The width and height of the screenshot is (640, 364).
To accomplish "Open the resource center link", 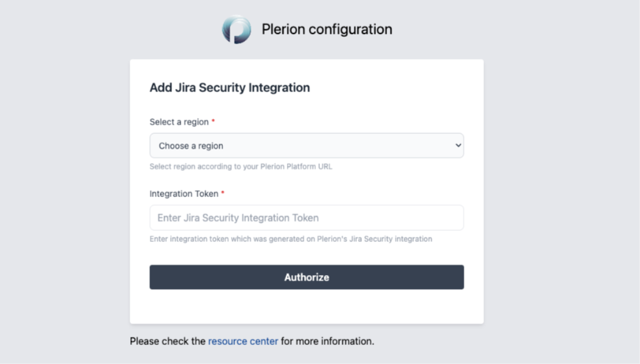I will [243, 341].
